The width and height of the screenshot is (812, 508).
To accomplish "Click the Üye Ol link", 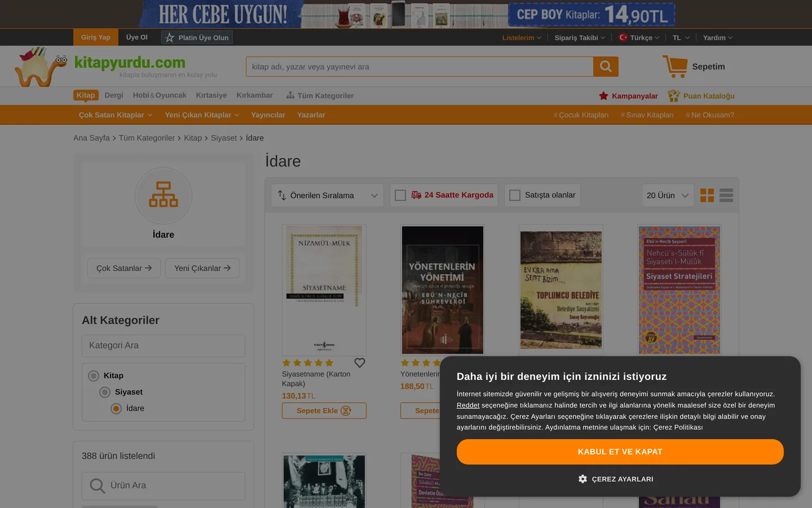I will [137, 37].
